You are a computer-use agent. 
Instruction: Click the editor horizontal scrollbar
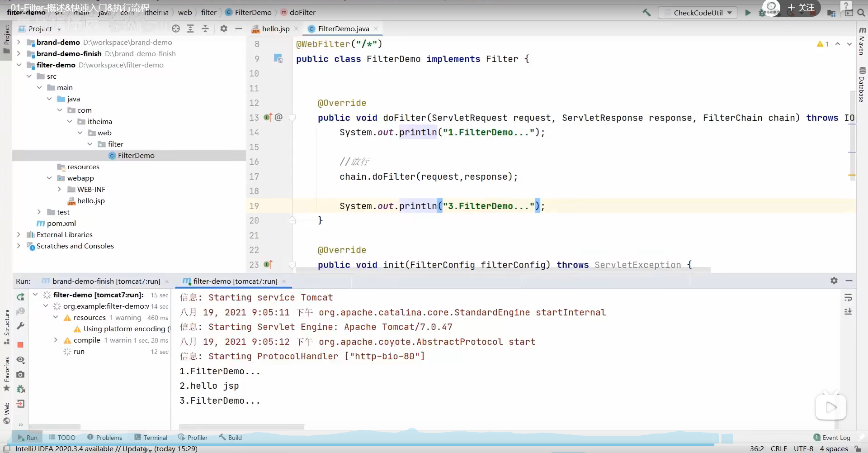coord(503,270)
